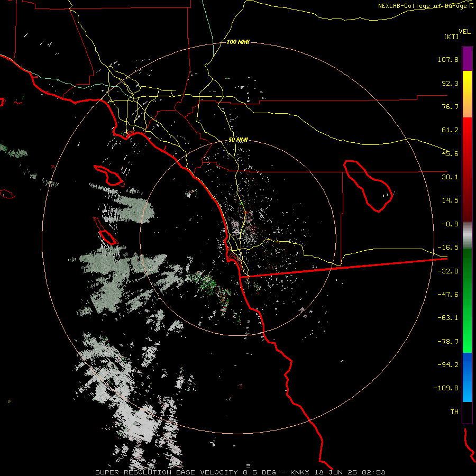The width and height of the screenshot is (476, 476).
Task: Click the -63.1 legend value
Action: pos(448,318)
